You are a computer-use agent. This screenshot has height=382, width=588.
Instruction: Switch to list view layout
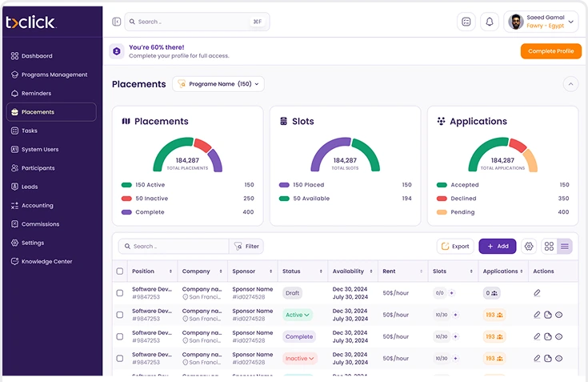tap(565, 247)
